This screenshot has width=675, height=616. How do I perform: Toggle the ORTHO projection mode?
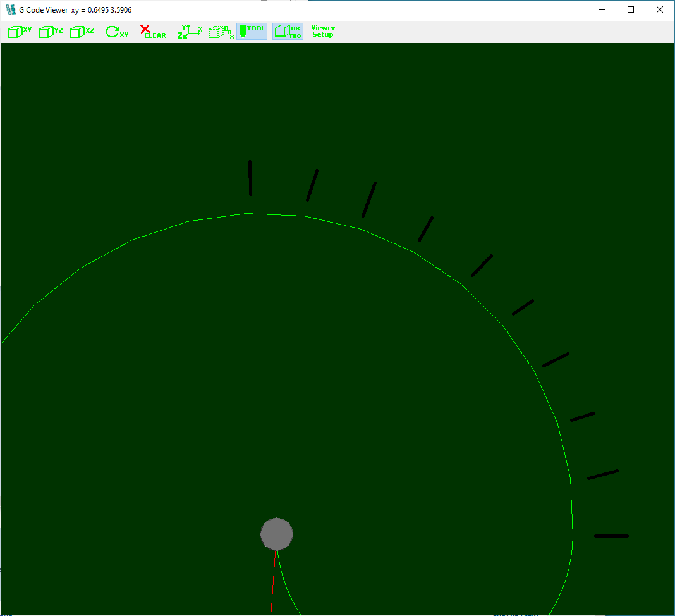(288, 32)
